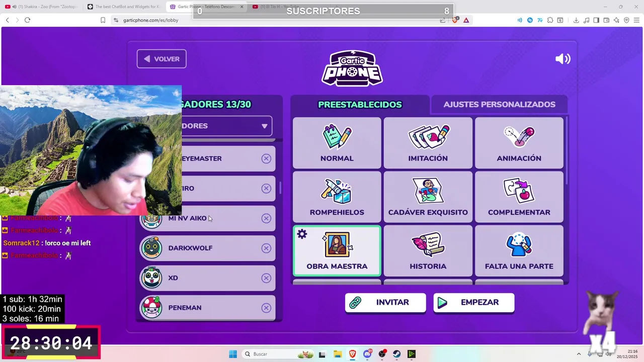
Task: Open the gear settings on OBRA MAESTRA
Action: (x=302, y=234)
